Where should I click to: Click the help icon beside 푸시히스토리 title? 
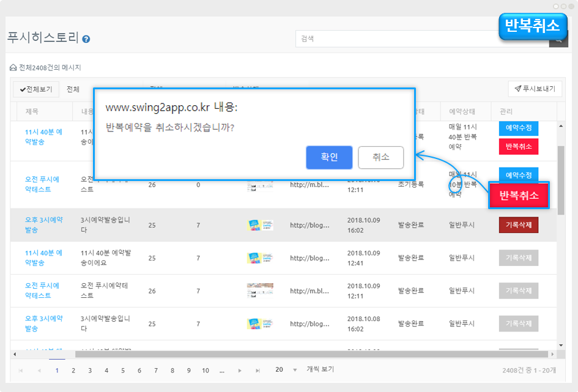pyautogui.click(x=86, y=39)
